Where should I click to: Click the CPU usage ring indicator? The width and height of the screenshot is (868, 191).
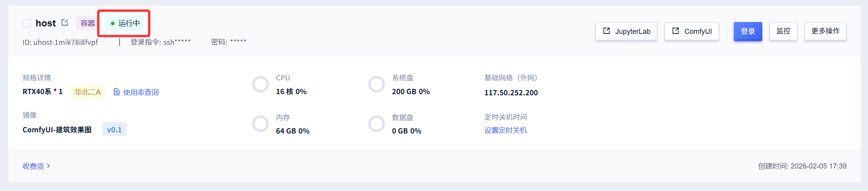pos(261,84)
